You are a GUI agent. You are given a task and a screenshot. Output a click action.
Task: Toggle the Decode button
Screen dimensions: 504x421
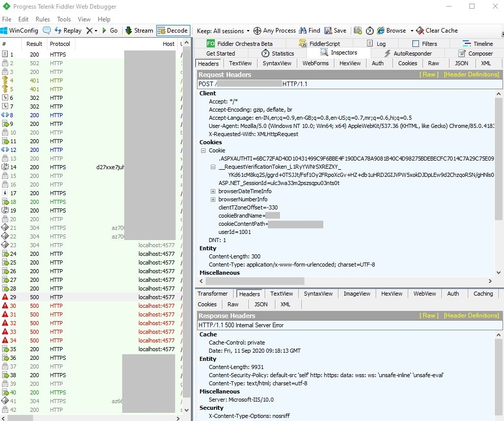point(173,31)
